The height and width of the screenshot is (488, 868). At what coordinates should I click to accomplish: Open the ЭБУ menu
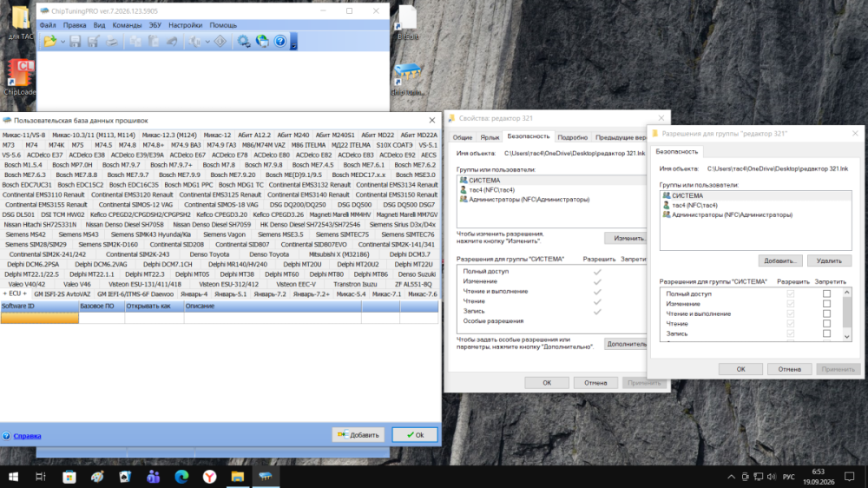(x=155, y=25)
